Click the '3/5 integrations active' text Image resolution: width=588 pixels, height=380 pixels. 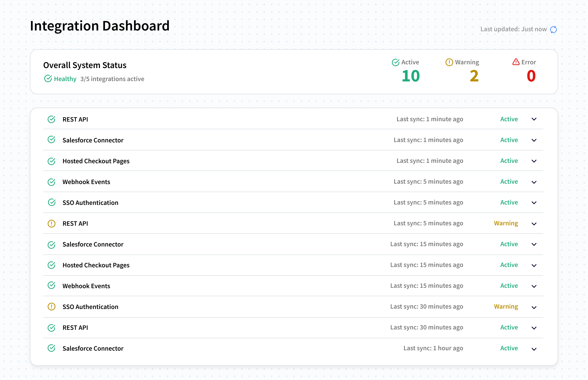point(112,79)
